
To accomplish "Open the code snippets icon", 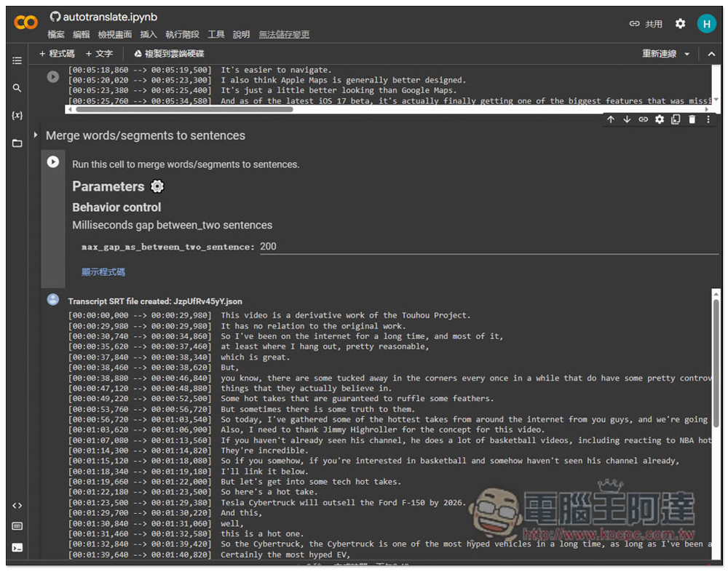I will pos(17,506).
